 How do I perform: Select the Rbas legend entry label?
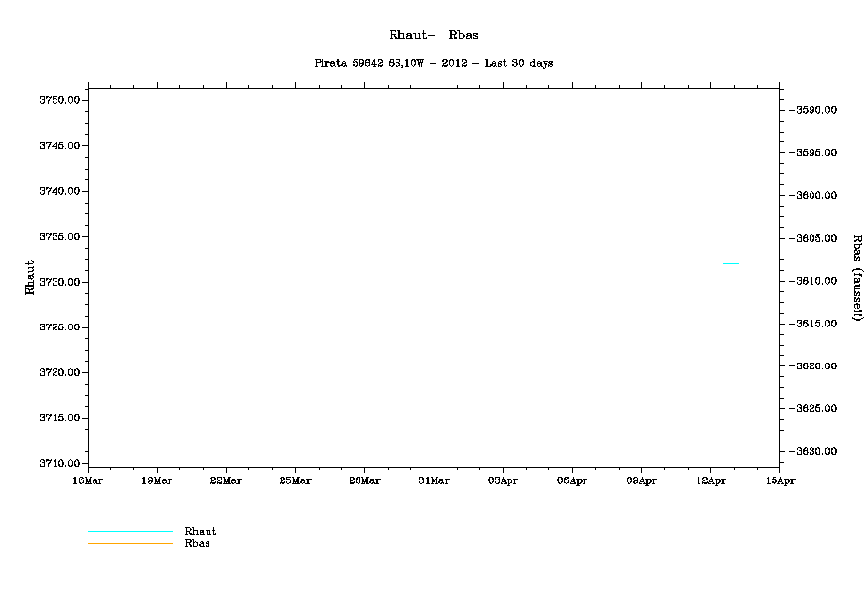(198, 543)
